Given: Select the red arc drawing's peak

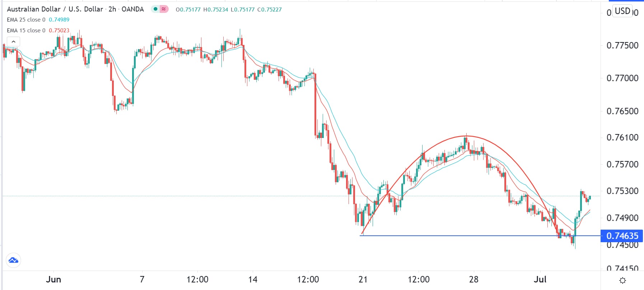Looking at the screenshot, I should click(467, 136).
